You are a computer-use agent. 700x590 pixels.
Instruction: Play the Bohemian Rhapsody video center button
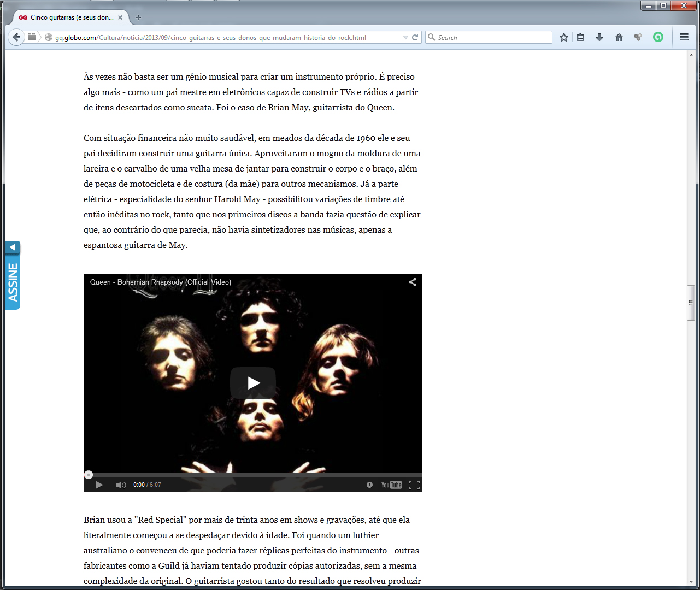tap(253, 383)
